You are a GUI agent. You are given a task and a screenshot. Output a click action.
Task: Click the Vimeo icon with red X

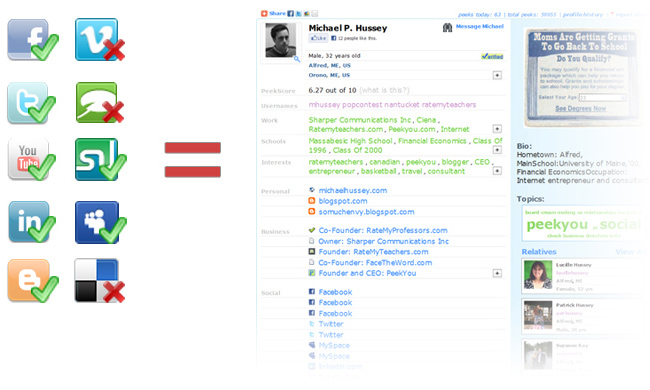coord(99,39)
